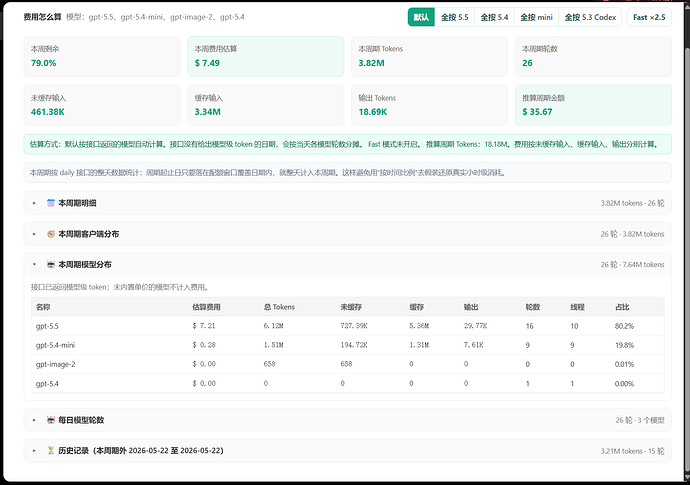The height and width of the screenshot is (485, 690).
Task: Click the 总 Tokens column header
Action: 279,307
